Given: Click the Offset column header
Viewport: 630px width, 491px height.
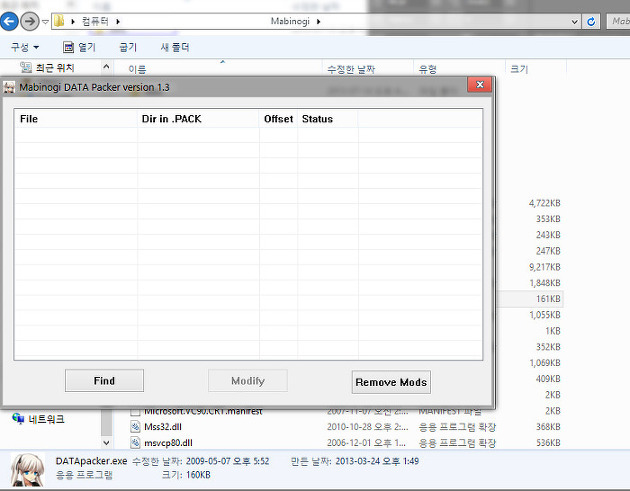Looking at the screenshot, I should (x=278, y=119).
